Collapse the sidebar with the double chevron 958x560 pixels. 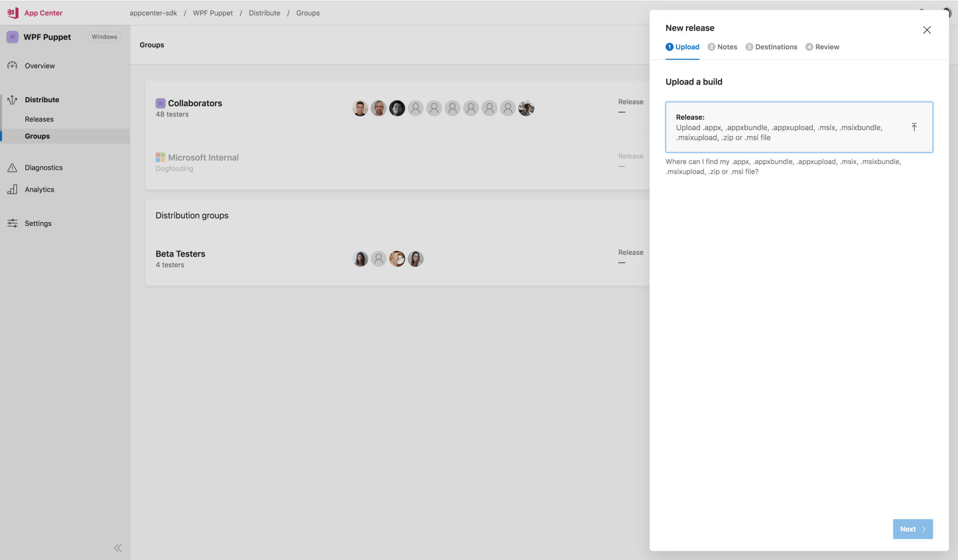coord(117,547)
